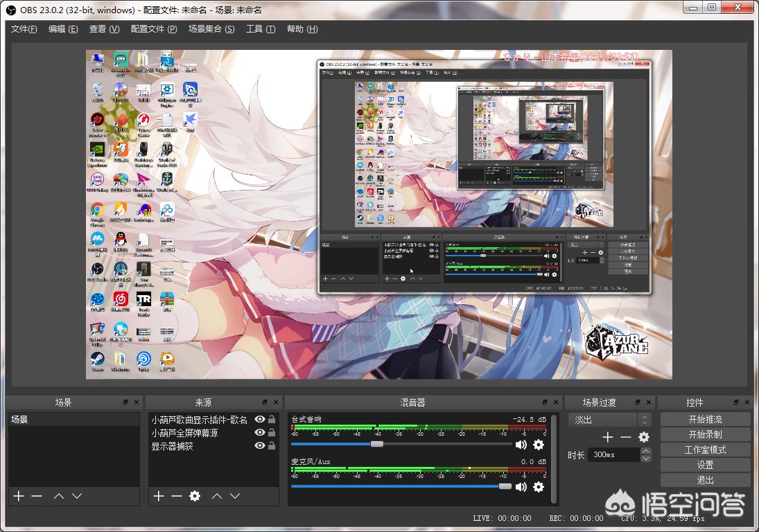Open the 工具(T) menu
759x532 pixels.
(261, 29)
